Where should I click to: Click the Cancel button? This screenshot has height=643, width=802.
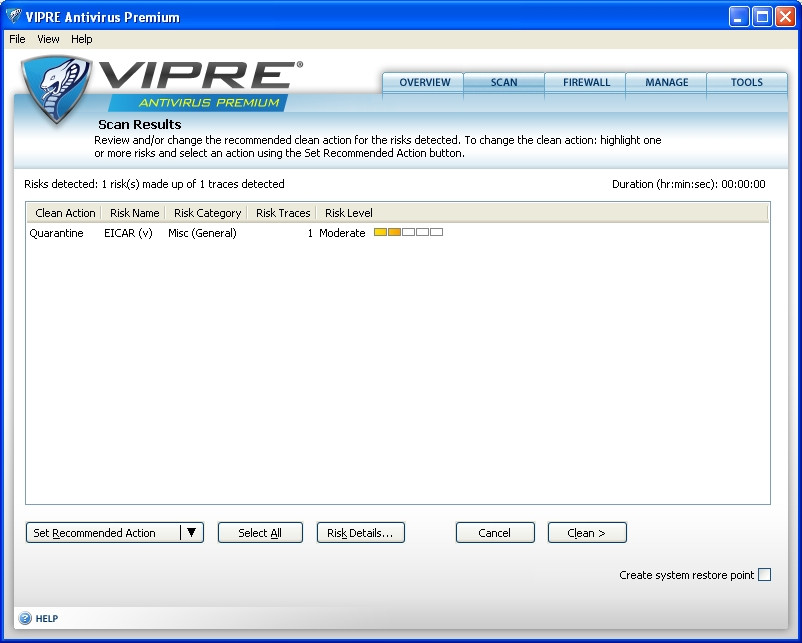[495, 533]
